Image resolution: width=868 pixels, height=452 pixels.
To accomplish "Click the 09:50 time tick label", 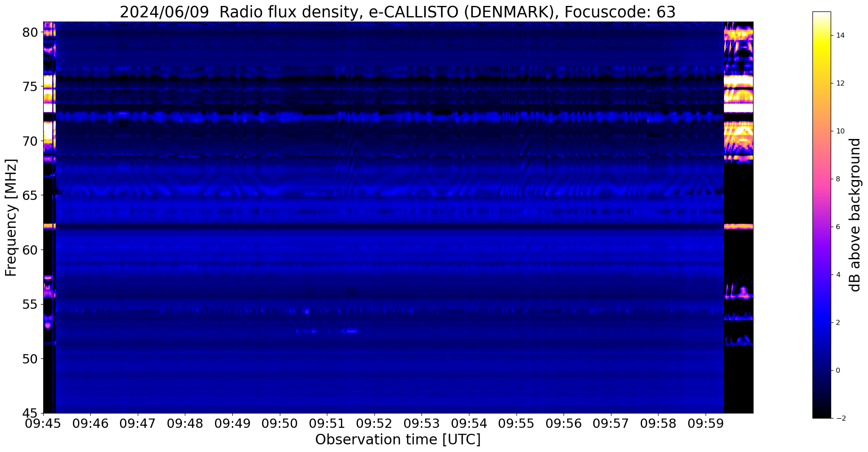I will click(280, 423).
